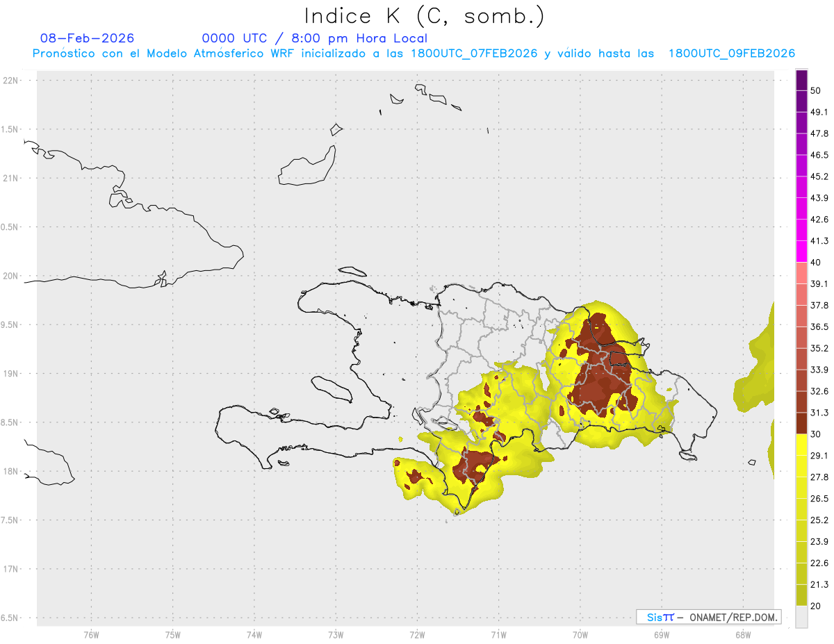Click the '20N' latitude axis label
Screen dimensions: 834x644
(x=10, y=276)
